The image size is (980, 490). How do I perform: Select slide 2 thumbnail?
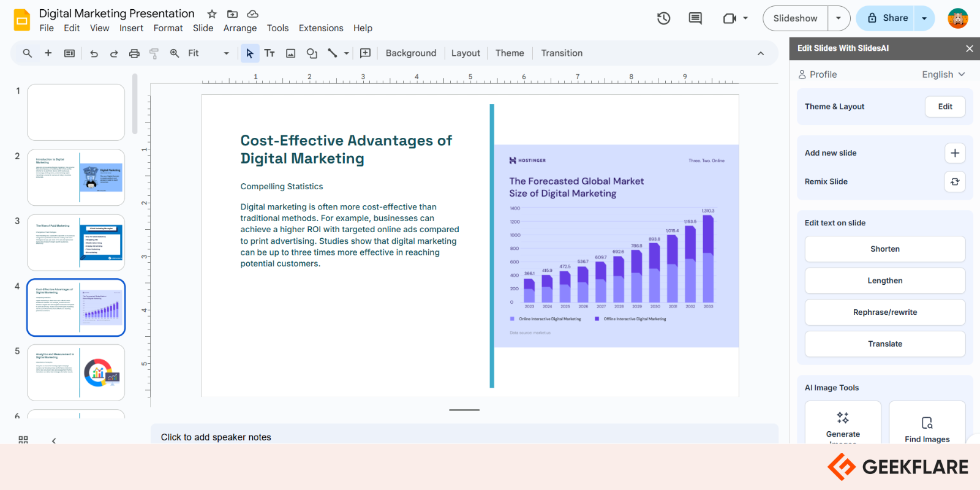76,178
